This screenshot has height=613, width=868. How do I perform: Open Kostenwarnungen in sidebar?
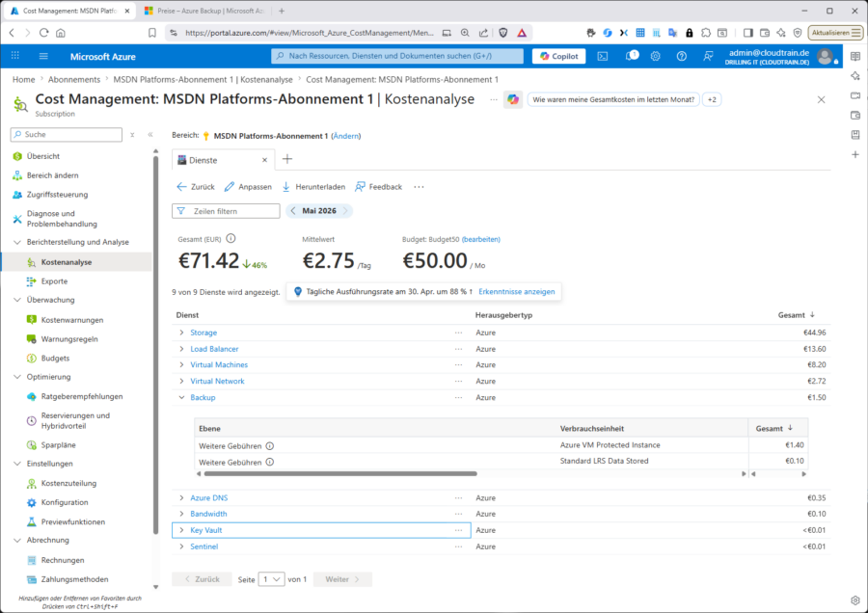point(72,320)
